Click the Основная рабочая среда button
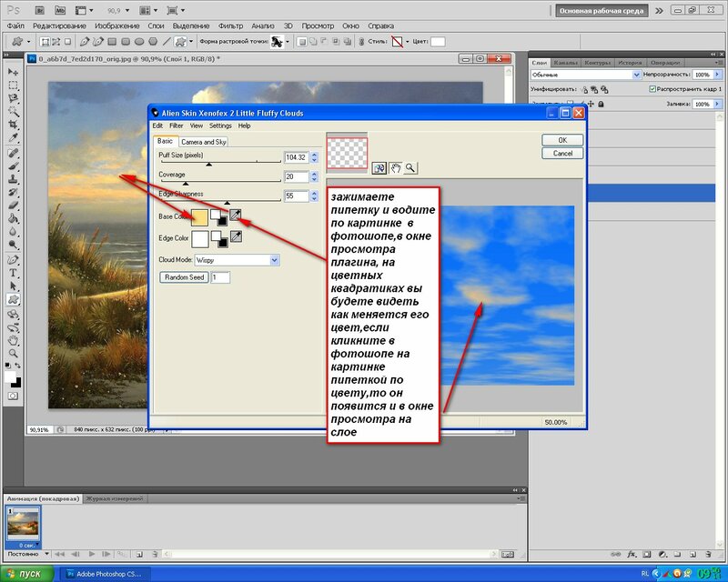The image size is (728, 582). 601,11
